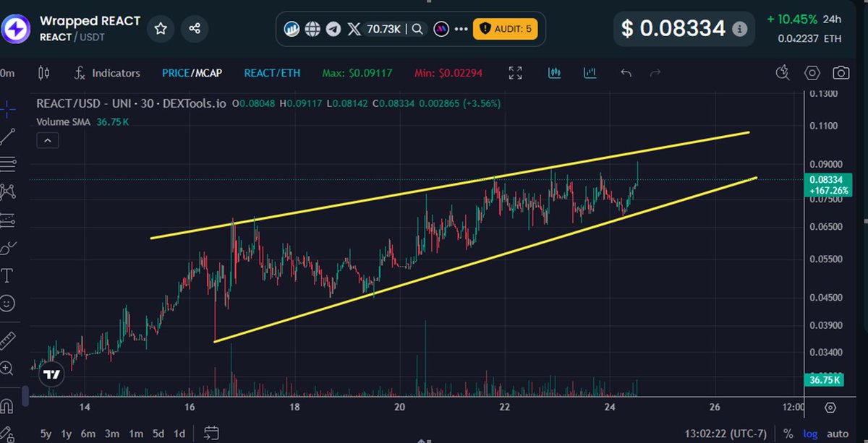Undo the last chart action
The height and width of the screenshot is (443, 868).
(x=626, y=73)
